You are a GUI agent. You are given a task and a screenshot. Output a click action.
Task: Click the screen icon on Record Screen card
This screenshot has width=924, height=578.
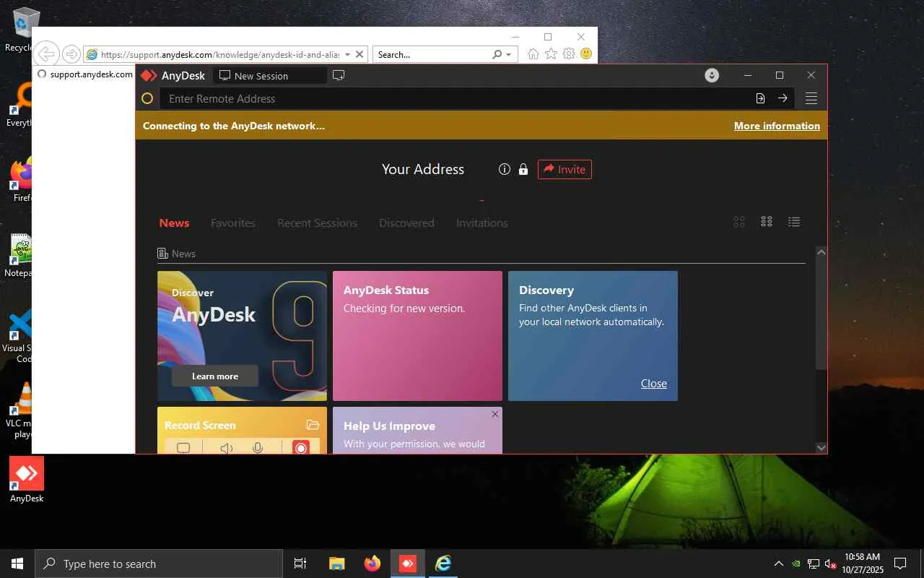point(183,448)
